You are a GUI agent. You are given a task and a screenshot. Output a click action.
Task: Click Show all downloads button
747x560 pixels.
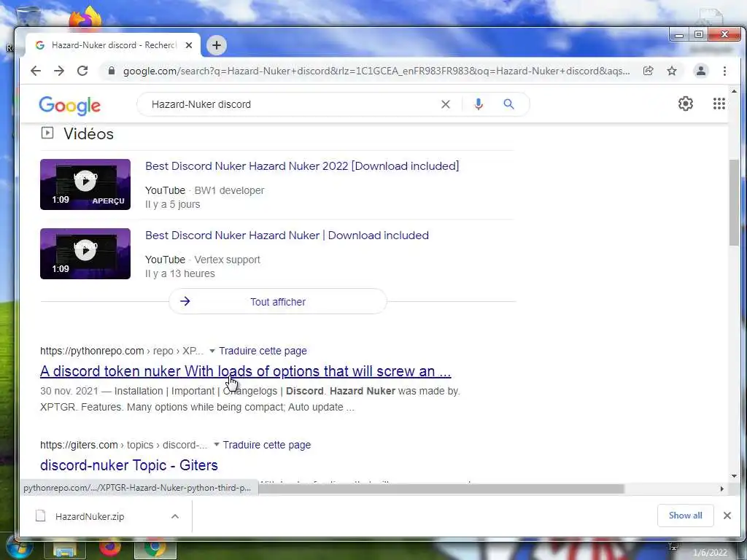tap(685, 516)
